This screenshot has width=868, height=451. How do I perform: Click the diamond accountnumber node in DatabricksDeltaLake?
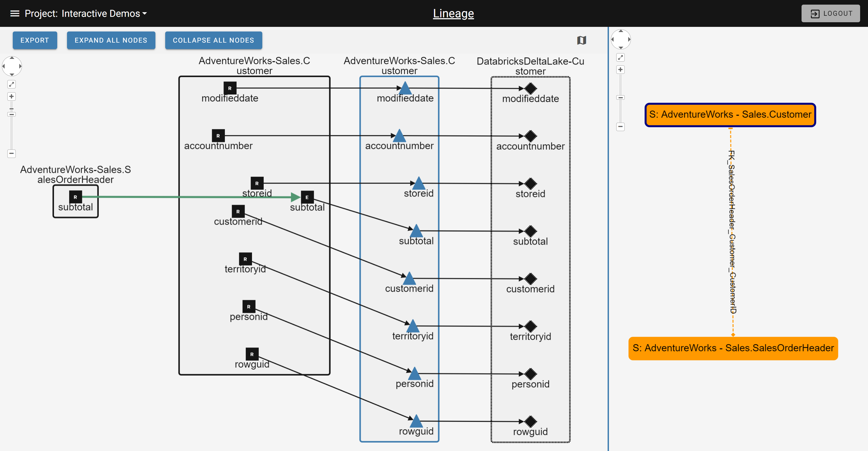(x=530, y=136)
